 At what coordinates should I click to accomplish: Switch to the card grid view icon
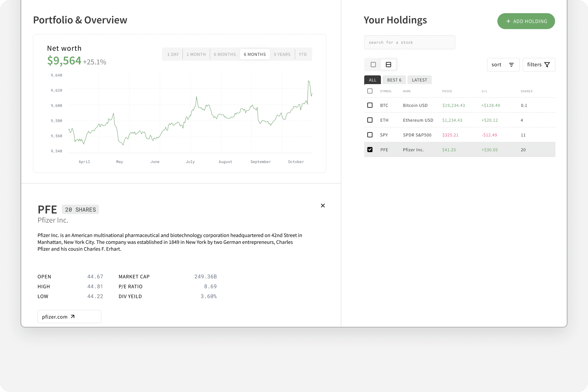tap(373, 65)
